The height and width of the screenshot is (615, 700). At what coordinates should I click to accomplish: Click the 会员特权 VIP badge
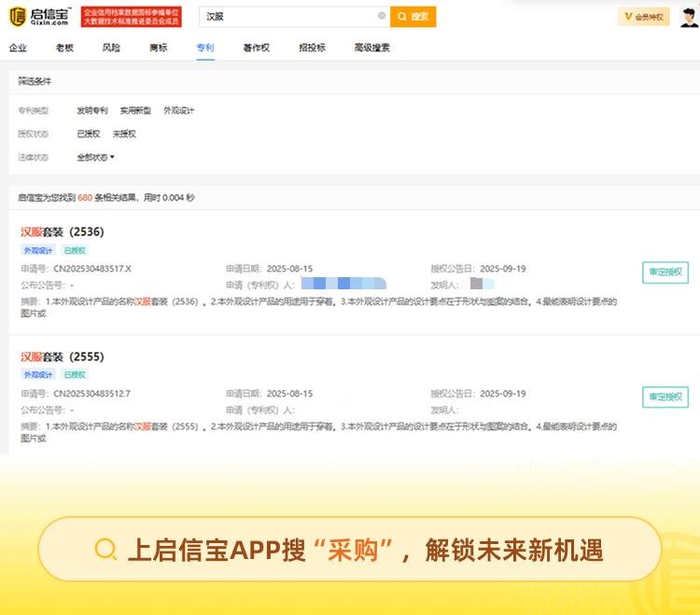tap(644, 17)
